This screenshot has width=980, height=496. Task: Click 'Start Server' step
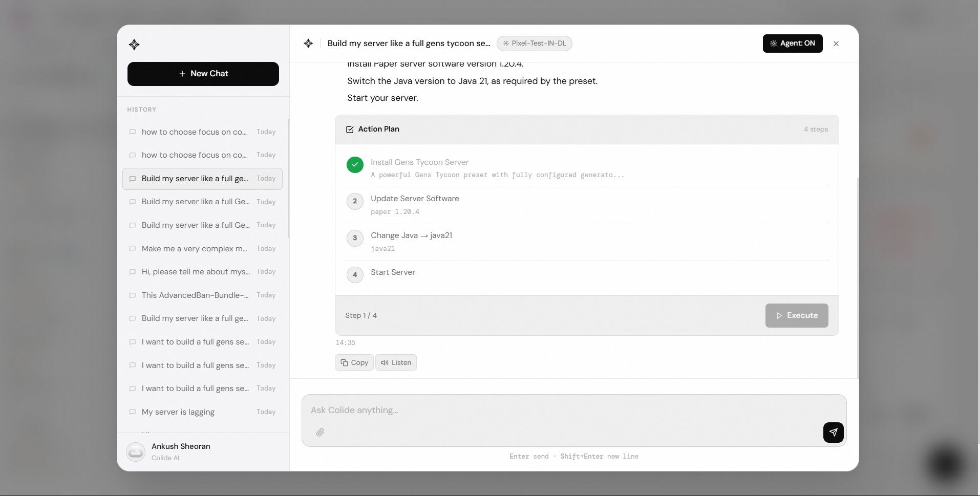tap(393, 272)
